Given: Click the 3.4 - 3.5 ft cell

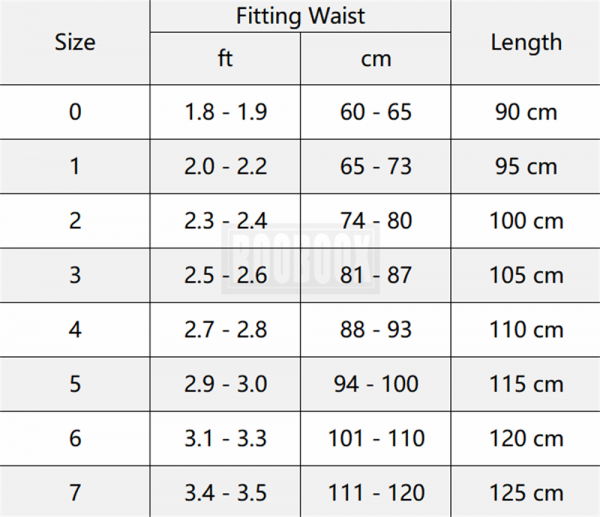Looking at the screenshot, I should pyautogui.click(x=225, y=492).
